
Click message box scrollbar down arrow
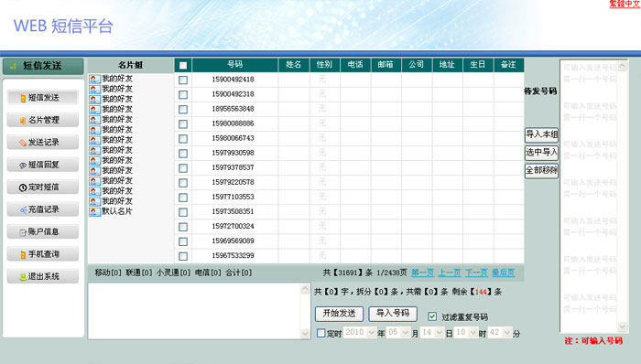coord(305,334)
